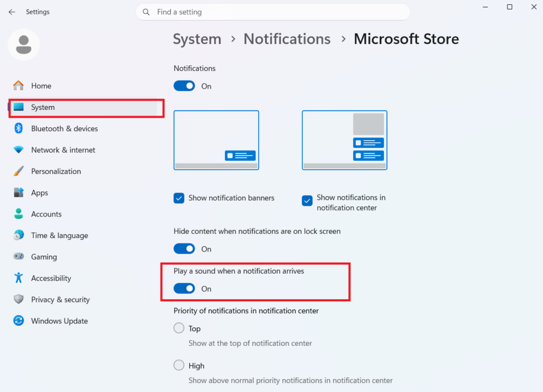Open Windows Update settings
543x392 pixels.
[x=83, y=321]
